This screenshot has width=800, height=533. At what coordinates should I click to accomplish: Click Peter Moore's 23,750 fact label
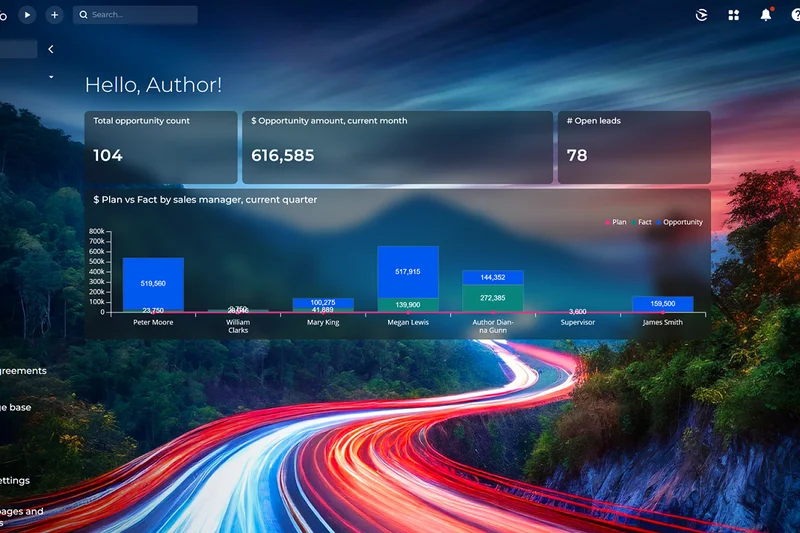(153, 310)
